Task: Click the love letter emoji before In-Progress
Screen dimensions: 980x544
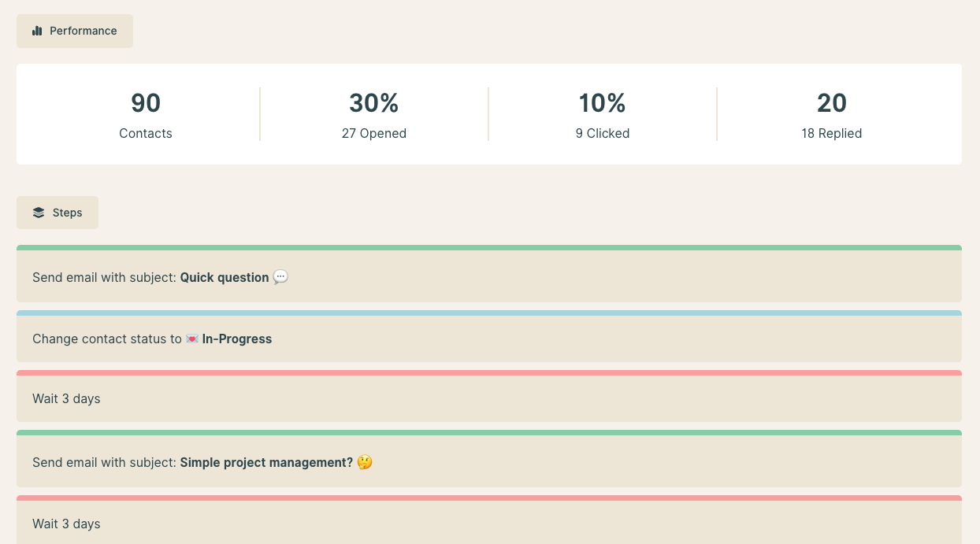Action: (192, 339)
